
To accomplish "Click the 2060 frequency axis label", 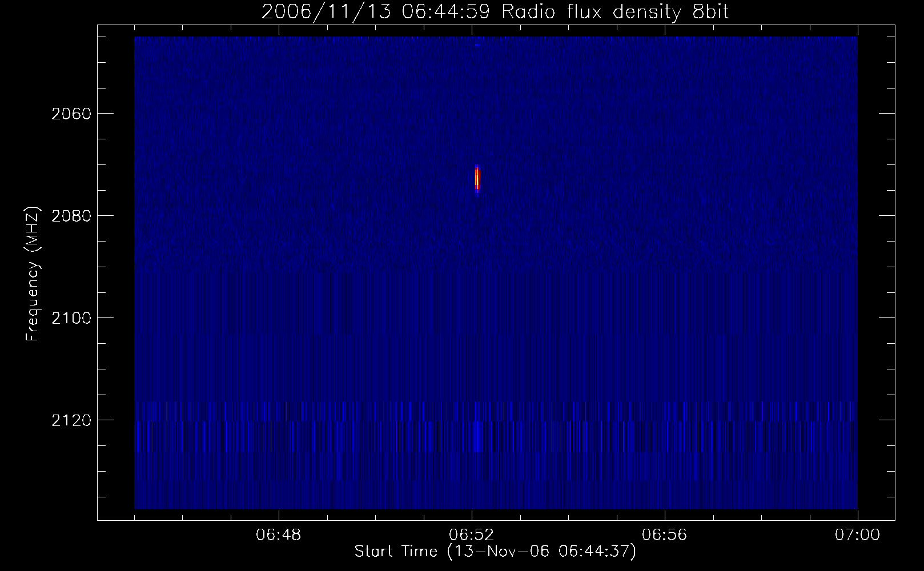I will point(71,114).
